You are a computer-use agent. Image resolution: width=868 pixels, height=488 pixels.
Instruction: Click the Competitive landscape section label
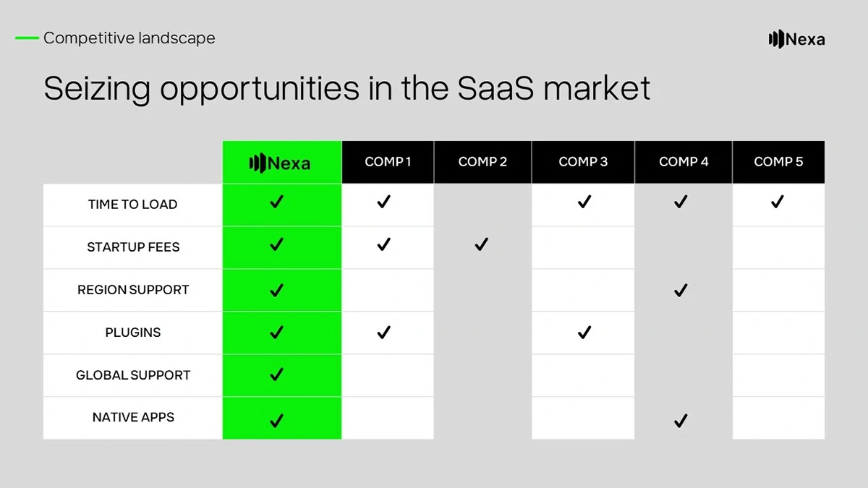point(129,38)
